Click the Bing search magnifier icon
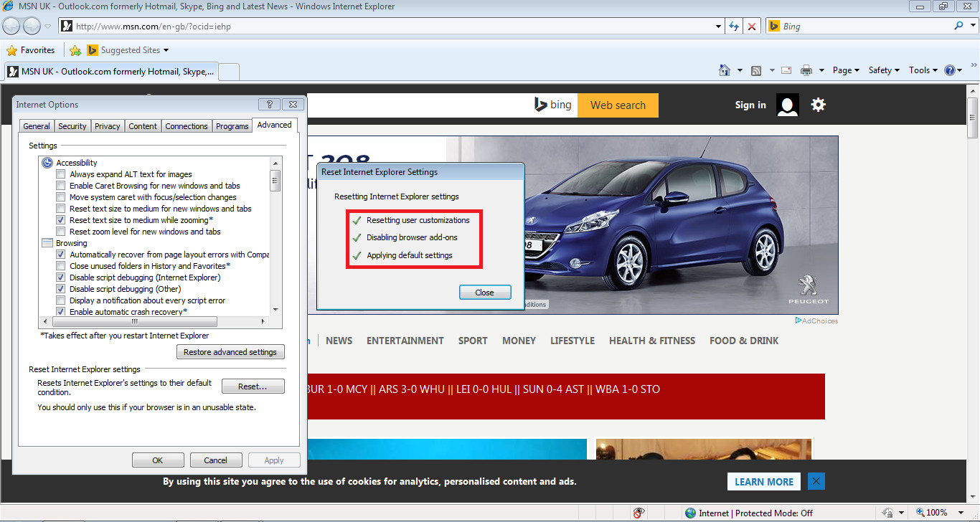The width and height of the screenshot is (980, 522). [x=959, y=26]
